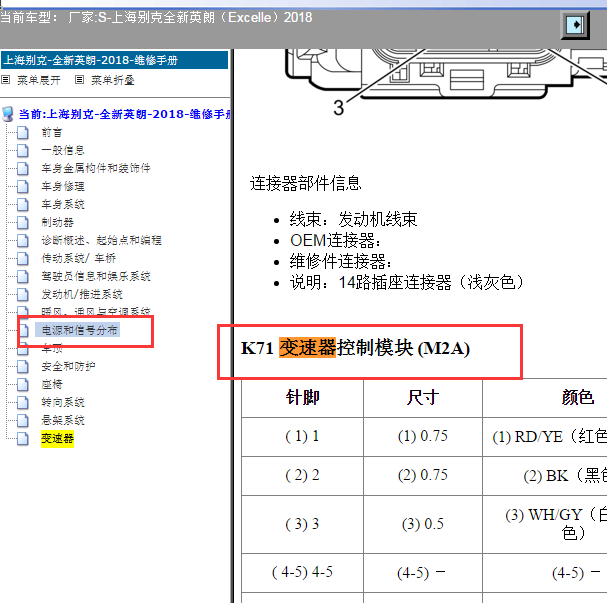Click the page icon beside 制动器
Viewport: 607px width, 603px height.
tap(23, 222)
